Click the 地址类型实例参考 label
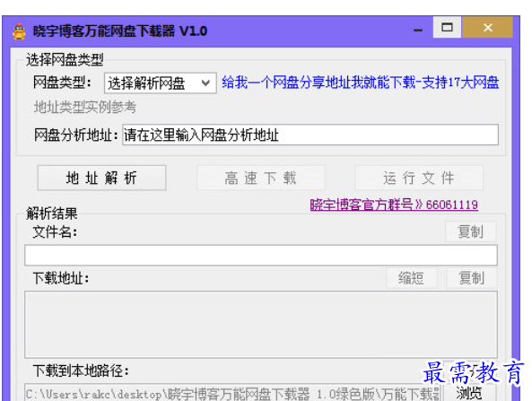Screen dimensions: 532x401 coord(85,108)
